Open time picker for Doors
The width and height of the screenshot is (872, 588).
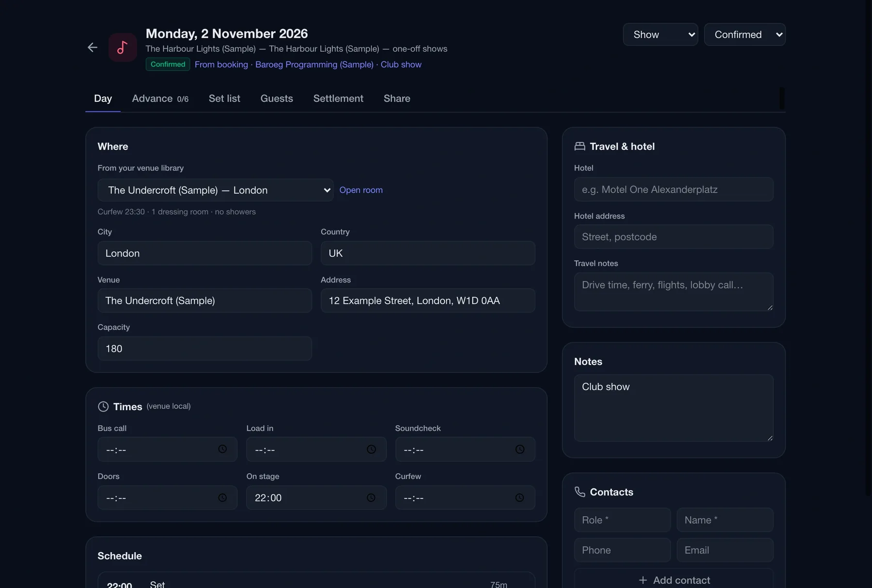pyautogui.click(x=222, y=498)
